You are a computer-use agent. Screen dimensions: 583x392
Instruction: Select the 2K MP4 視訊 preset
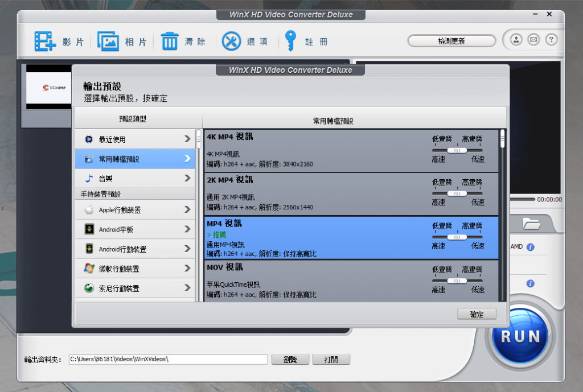click(x=351, y=194)
